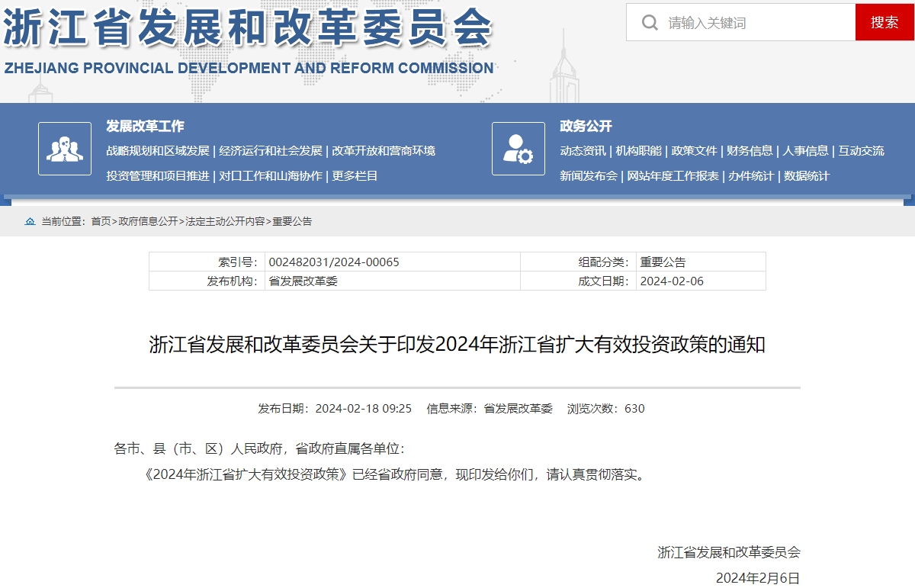Image resolution: width=915 pixels, height=588 pixels.
Task: Open the 互动交流 link
Action: coord(862,151)
